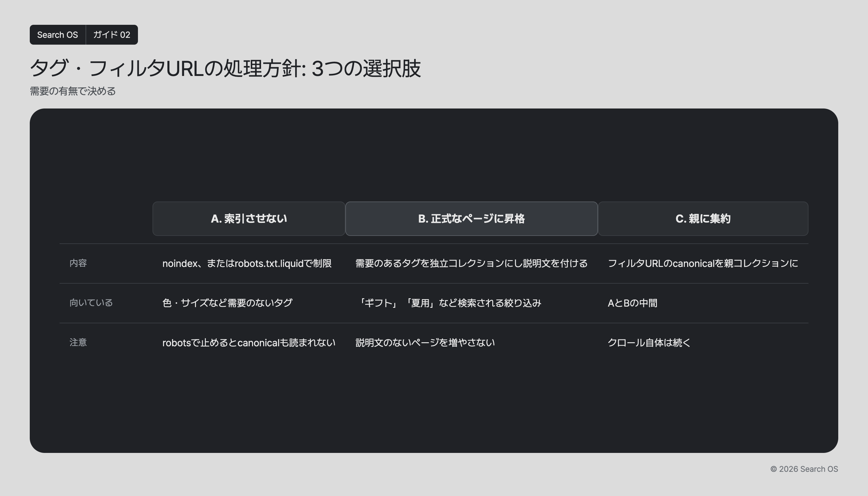Click the ガイド 02 badge

point(112,35)
